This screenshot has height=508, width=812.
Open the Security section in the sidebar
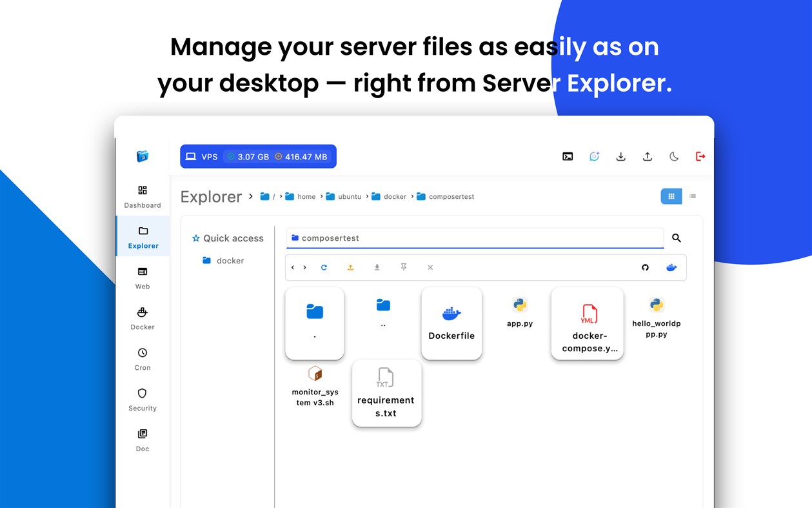142,401
